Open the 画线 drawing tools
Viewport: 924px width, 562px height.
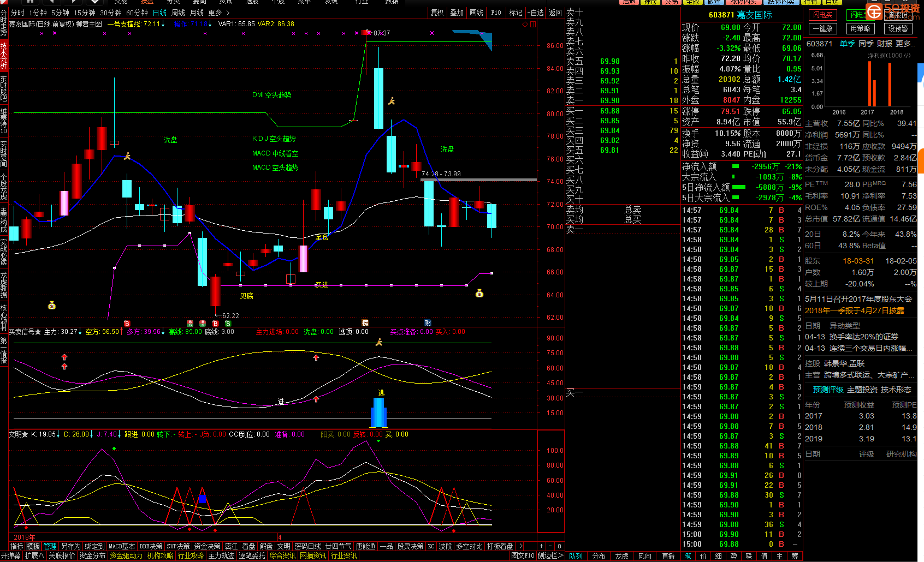click(x=477, y=13)
